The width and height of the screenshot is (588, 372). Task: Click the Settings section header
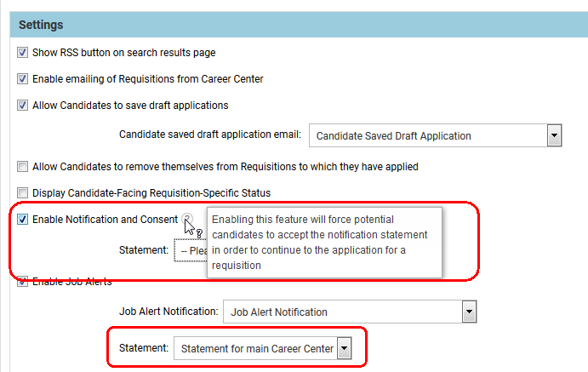tap(41, 26)
